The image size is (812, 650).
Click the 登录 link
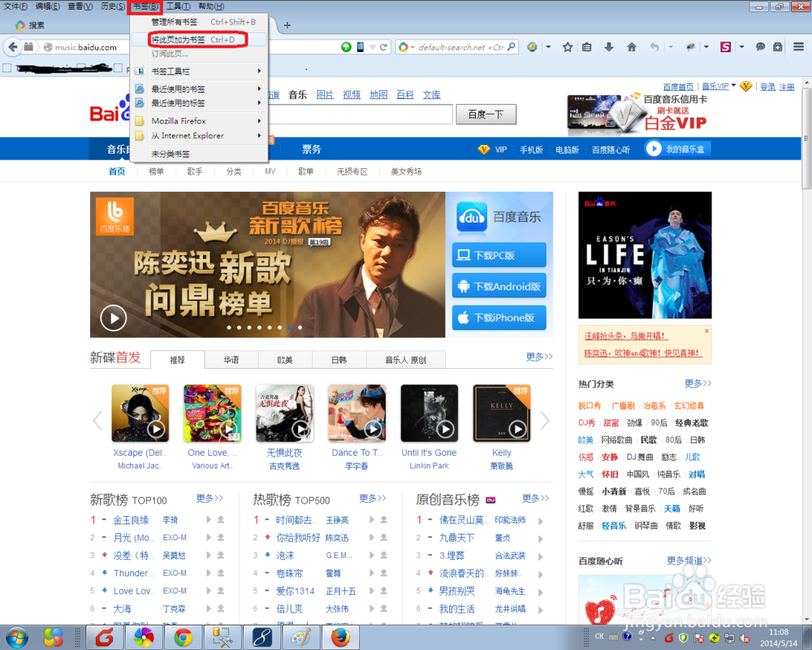point(767,87)
